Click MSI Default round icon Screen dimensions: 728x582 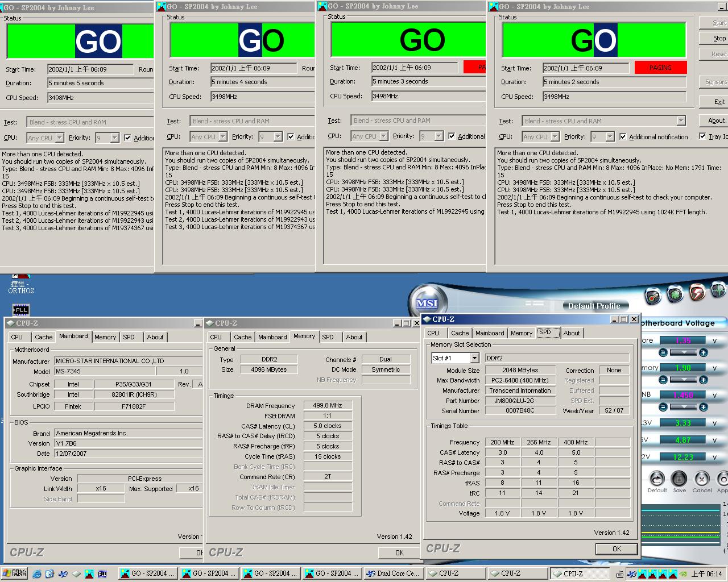(657, 479)
